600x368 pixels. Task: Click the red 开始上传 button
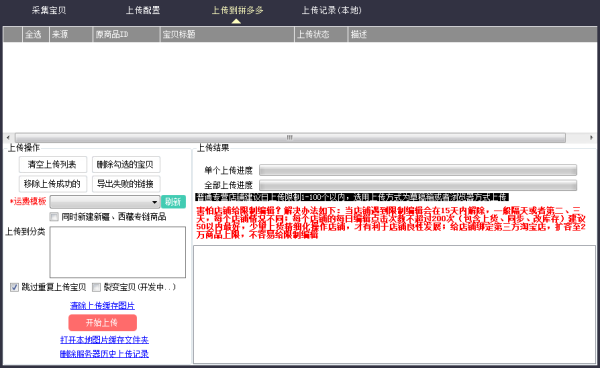coord(103,322)
